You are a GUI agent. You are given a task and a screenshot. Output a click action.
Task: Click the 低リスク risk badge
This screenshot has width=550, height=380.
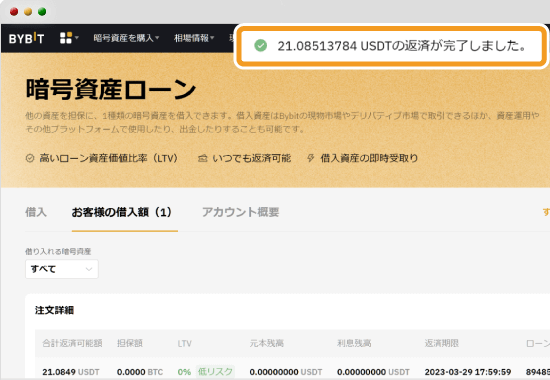(215, 372)
